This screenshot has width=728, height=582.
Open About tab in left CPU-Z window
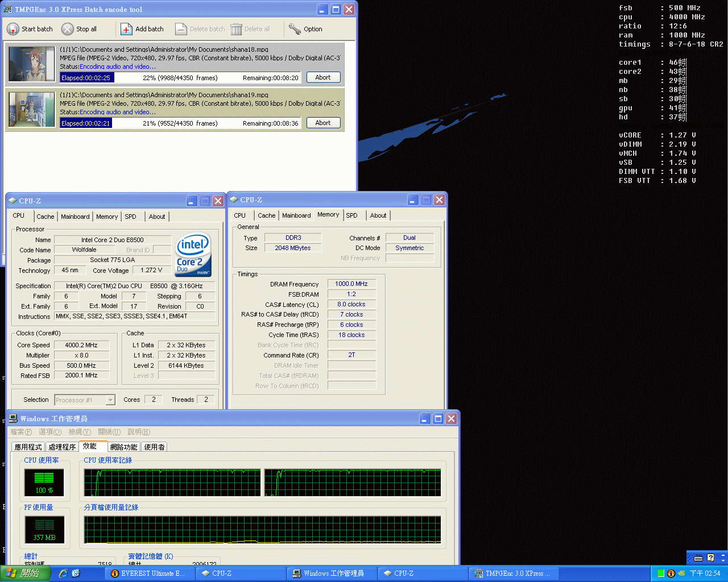point(157,217)
